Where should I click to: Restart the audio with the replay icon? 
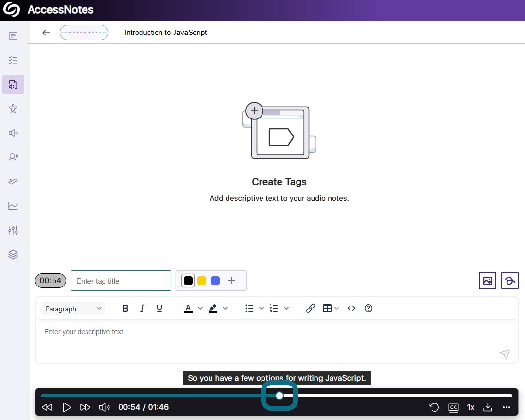pyautogui.click(x=434, y=407)
